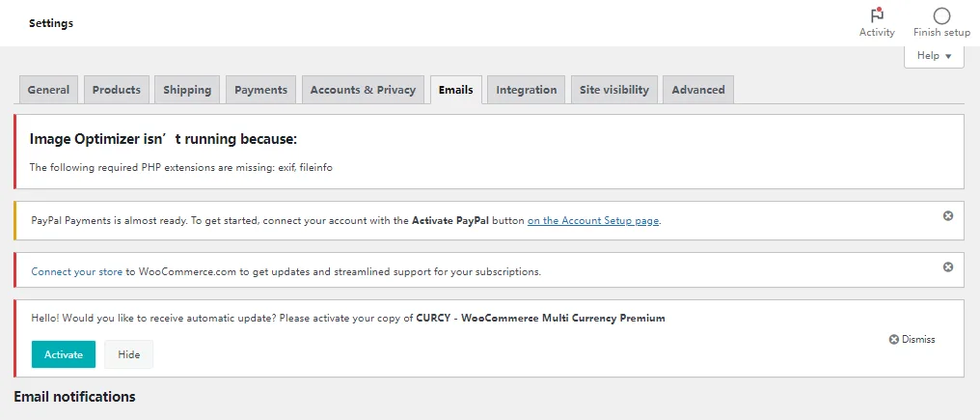Click the Email notifications heading

point(74,397)
